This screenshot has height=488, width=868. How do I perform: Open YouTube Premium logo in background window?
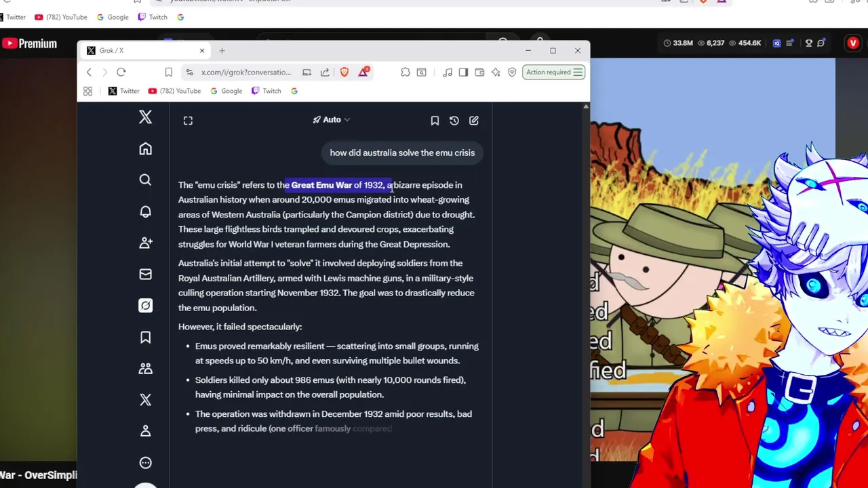tap(29, 43)
